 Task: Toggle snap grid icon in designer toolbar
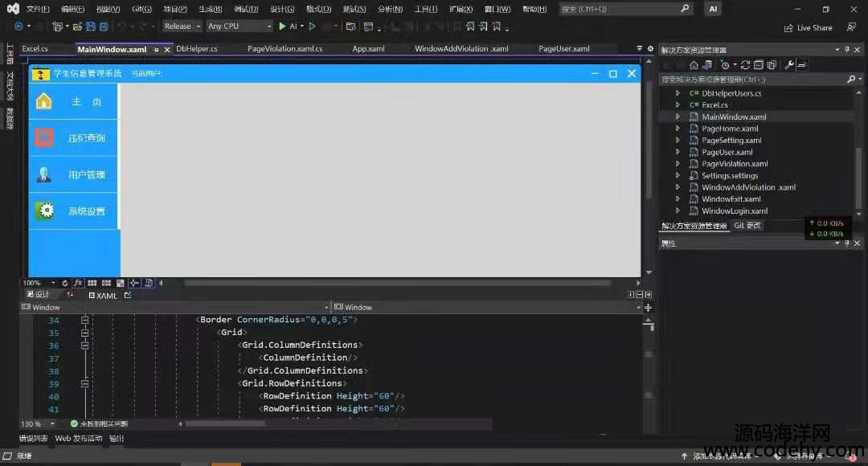106,283
